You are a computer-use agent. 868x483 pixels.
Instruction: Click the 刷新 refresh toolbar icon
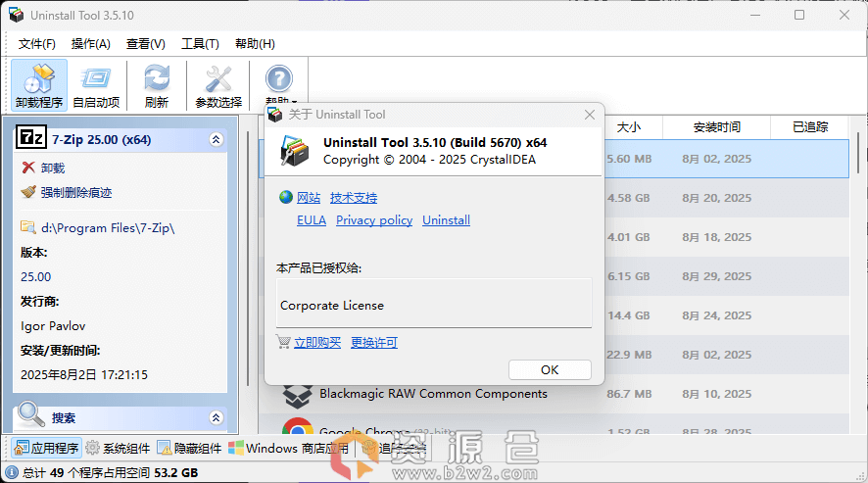pyautogui.click(x=156, y=85)
